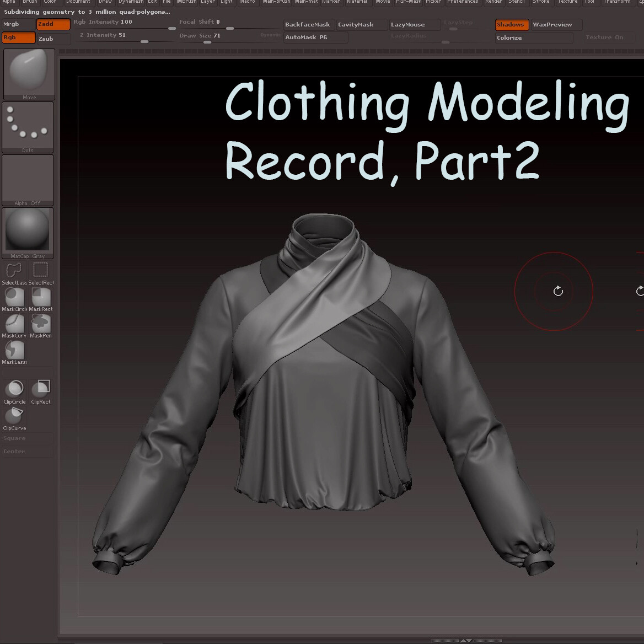
Task: Enable the BackfaceMask option
Action: (307, 24)
